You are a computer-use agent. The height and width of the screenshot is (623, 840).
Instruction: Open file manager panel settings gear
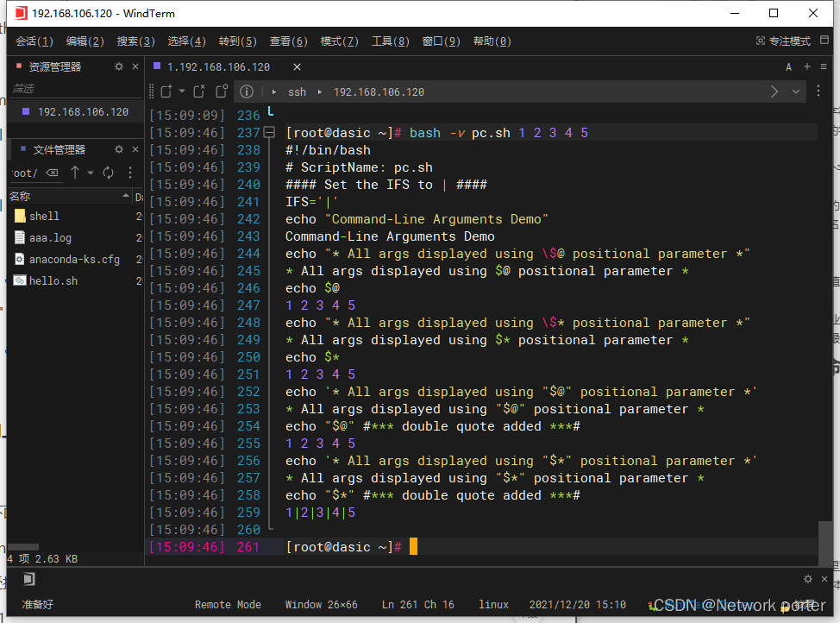pyautogui.click(x=119, y=149)
